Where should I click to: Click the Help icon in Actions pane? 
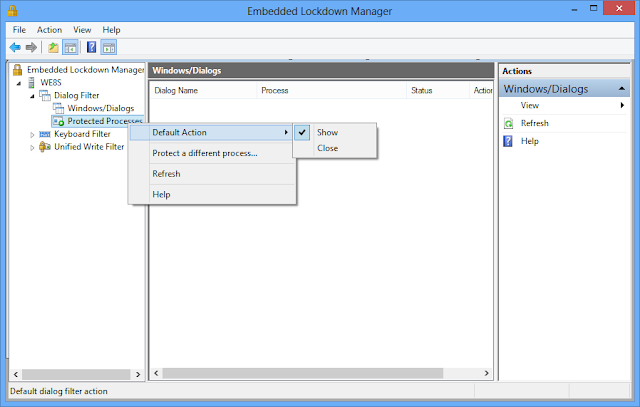coord(508,141)
